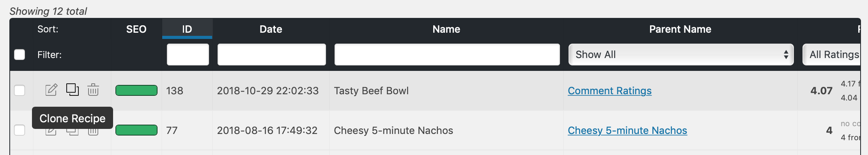Edit the Tasty Beef Bowl recipe
Image resolution: width=868 pixels, height=155 pixels.
coord(51,90)
